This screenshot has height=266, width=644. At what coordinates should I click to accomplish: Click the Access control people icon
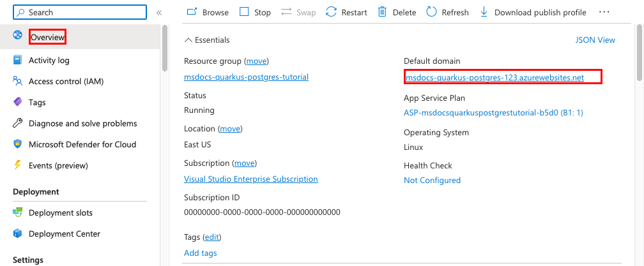tap(17, 81)
